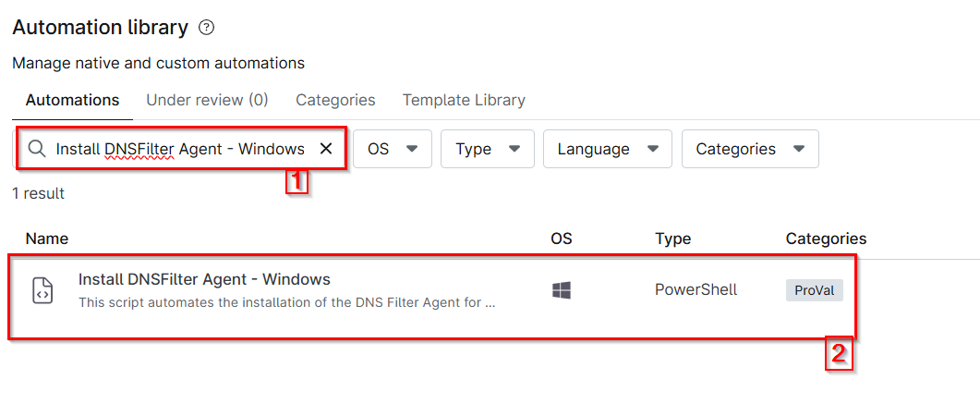Click the Windows logo in the OS column

point(562,290)
